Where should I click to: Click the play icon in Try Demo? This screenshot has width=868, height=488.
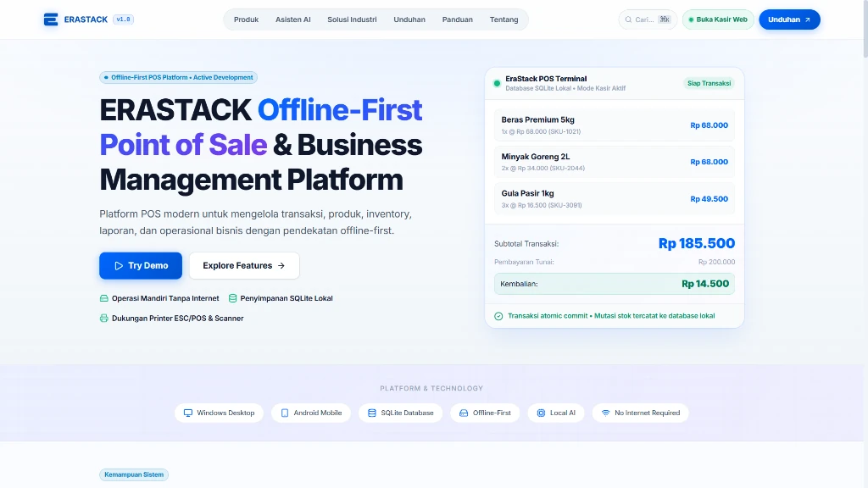click(x=119, y=265)
